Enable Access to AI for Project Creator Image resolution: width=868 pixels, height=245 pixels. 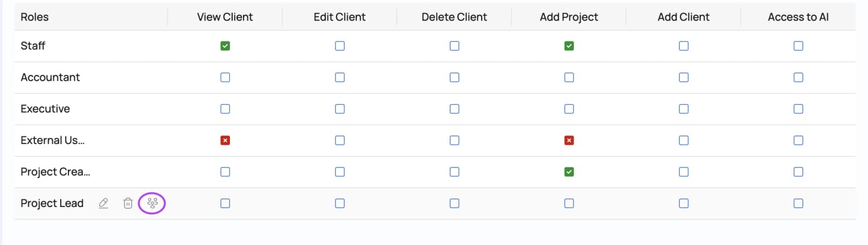coord(798,172)
